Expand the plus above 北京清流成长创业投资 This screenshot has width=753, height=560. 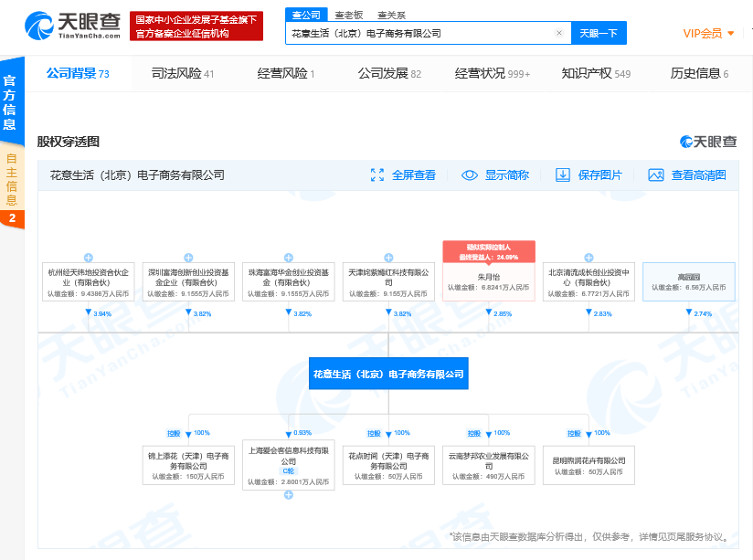589,258
